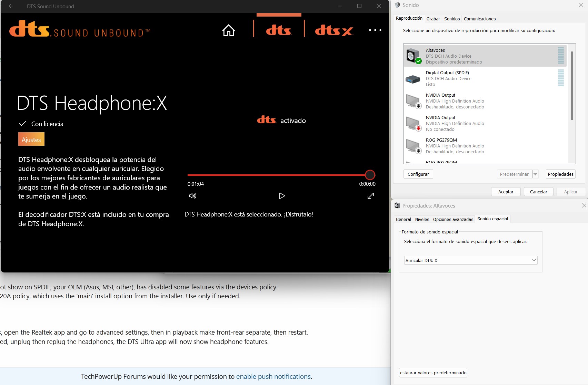Image resolution: width=588 pixels, height=385 pixels.
Task: Mute the demo video volume
Action: pyautogui.click(x=193, y=196)
